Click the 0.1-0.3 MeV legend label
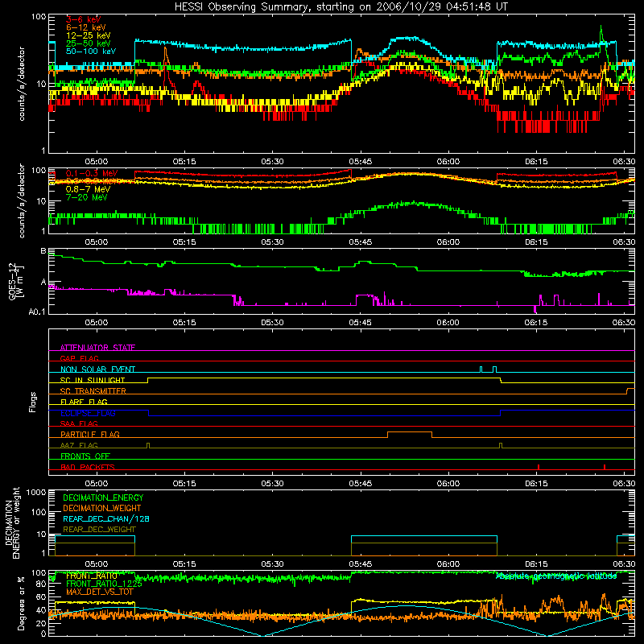 click(x=92, y=173)
